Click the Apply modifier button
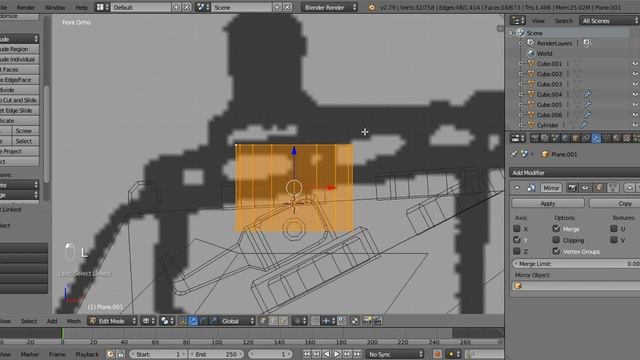640x360 pixels. click(x=548, y=203)
